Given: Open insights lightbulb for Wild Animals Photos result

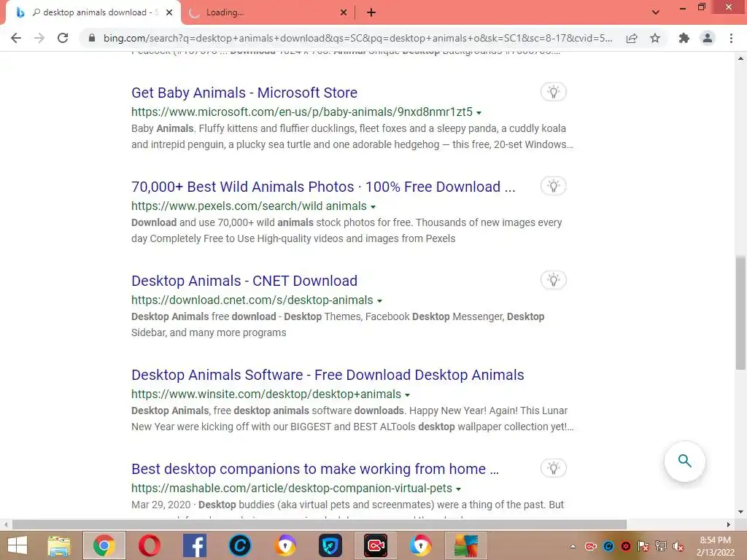Looking at the screenshot, I should pyautogui.click(x=553, y=186).
